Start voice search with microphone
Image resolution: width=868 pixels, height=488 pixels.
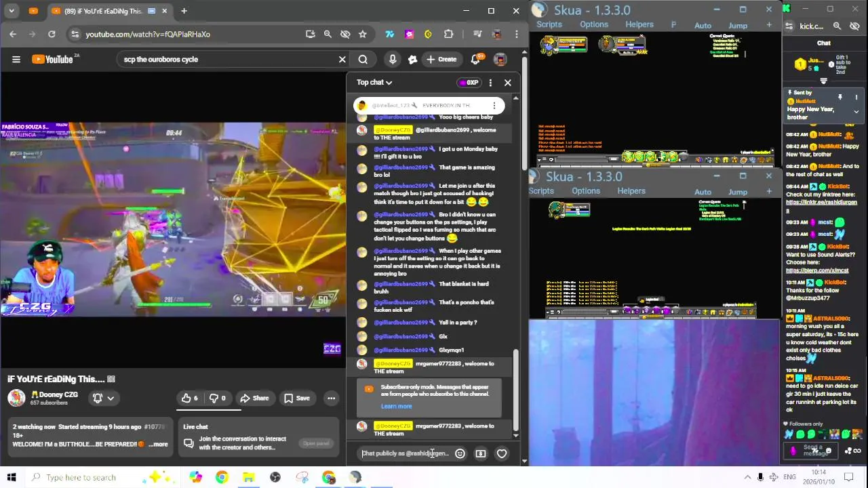pos(393,60)
